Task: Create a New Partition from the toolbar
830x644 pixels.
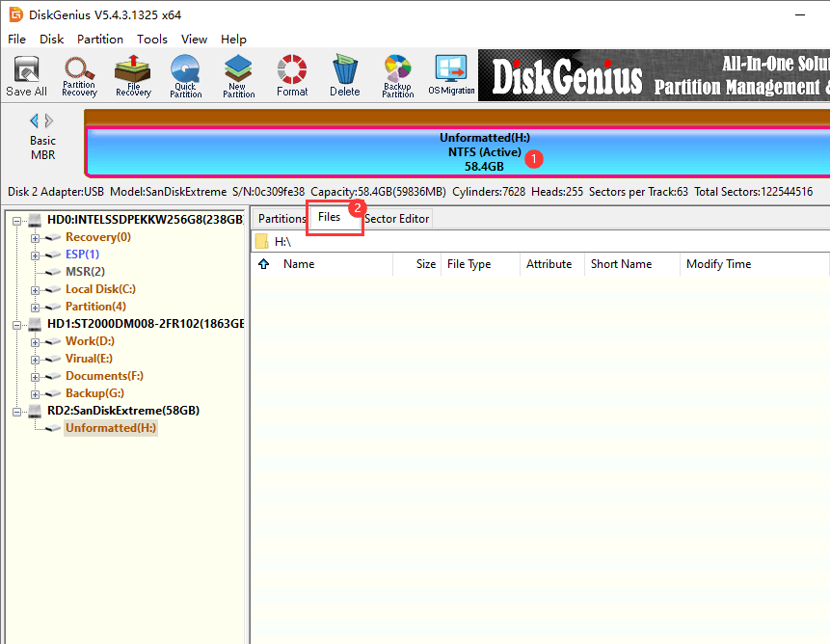Action: (238, 75)
